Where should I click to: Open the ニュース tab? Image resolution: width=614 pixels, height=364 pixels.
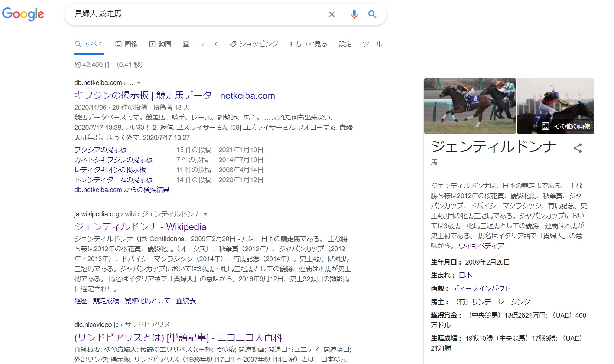click(201, 44)
